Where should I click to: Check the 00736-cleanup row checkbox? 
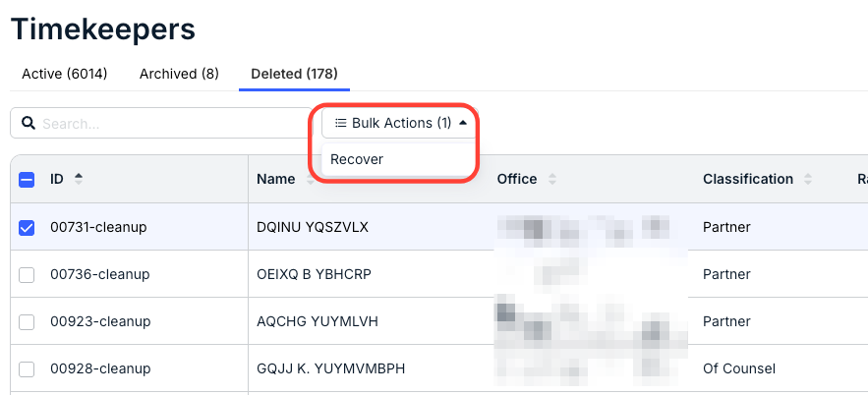27,274
